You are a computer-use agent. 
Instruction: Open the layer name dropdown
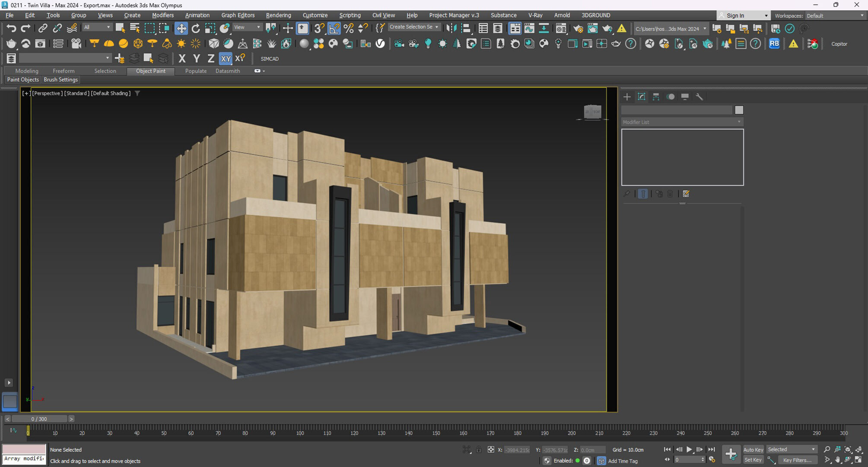pos(65,58)
